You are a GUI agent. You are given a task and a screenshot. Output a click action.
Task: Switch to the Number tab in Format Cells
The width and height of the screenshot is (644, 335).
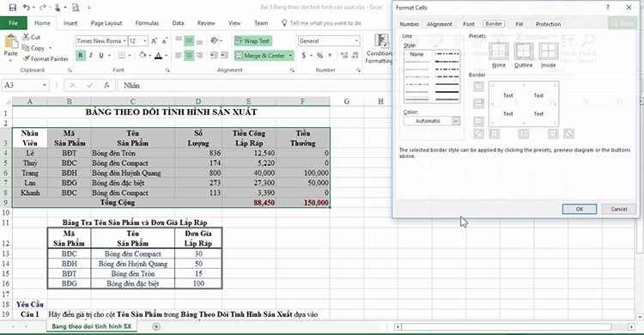coord(410,24)
